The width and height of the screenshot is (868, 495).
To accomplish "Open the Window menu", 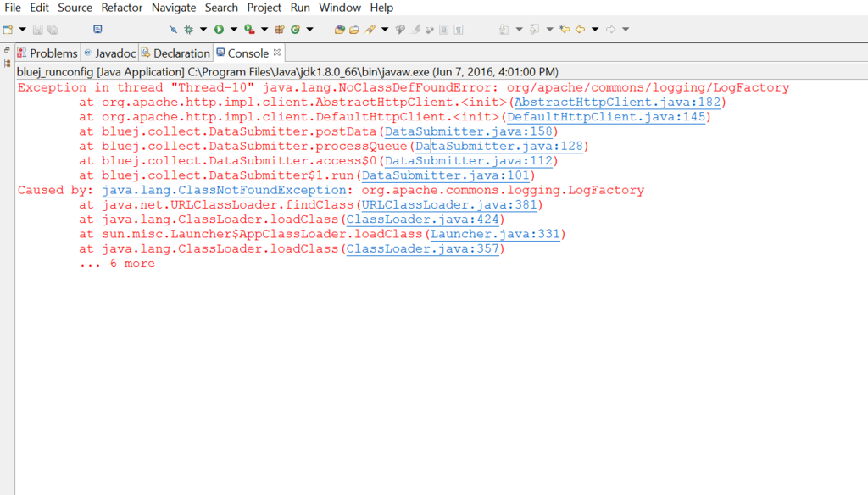I will pyautogui.click(x=340, y=8).
